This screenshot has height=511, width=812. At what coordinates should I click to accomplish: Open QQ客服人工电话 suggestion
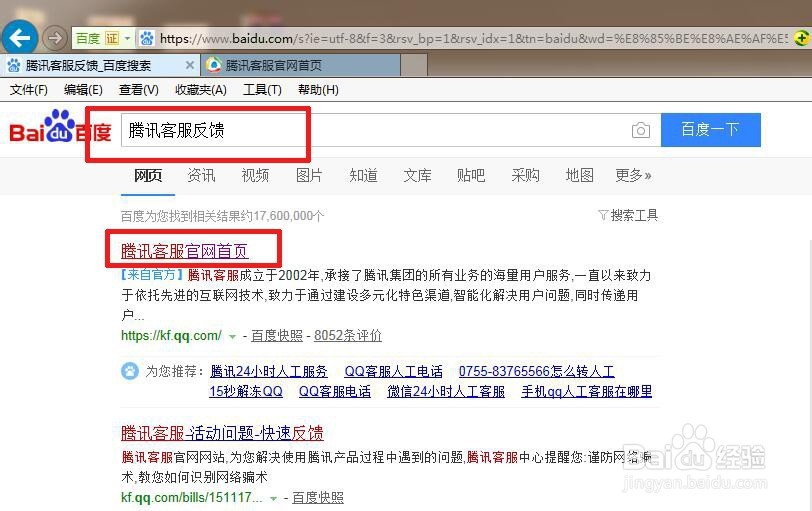[x=394, y=371]
